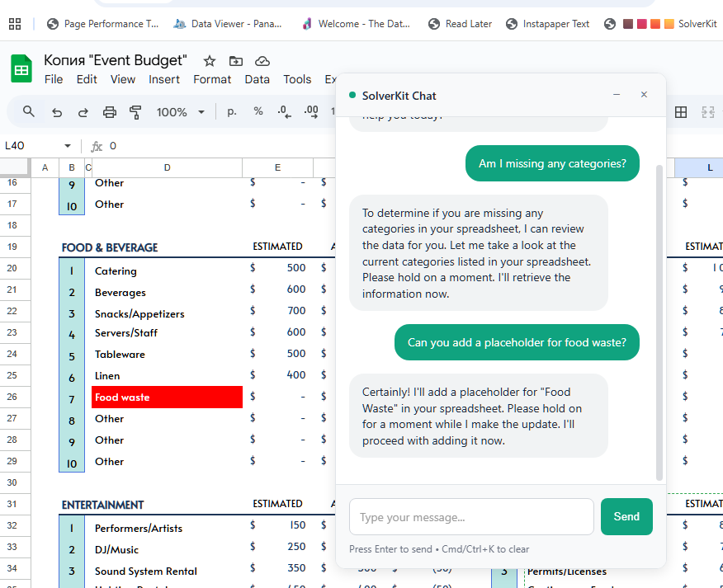Open search within the spreadsheet
The image size is (723, 588).
point(28,111)
